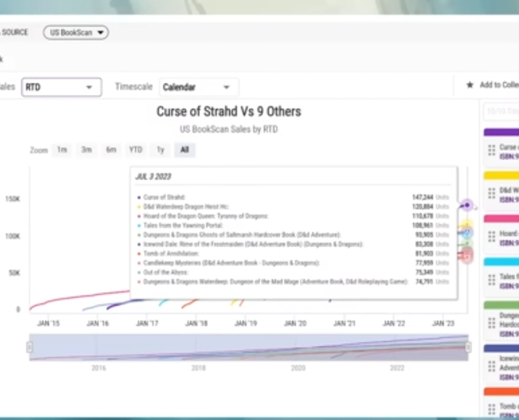Click the orange Tomb color bar

(x=502, y=392)
